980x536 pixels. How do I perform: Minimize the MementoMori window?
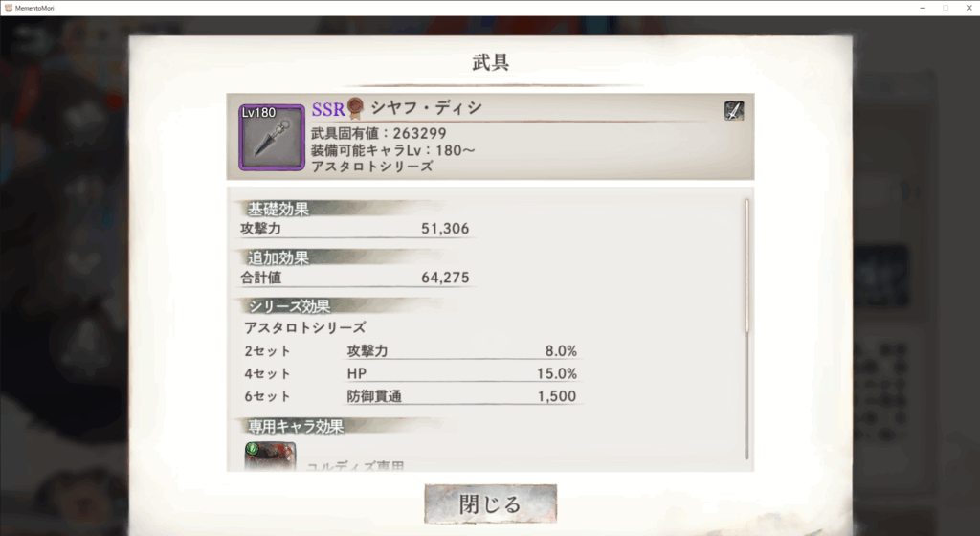[x=923, y=8]
